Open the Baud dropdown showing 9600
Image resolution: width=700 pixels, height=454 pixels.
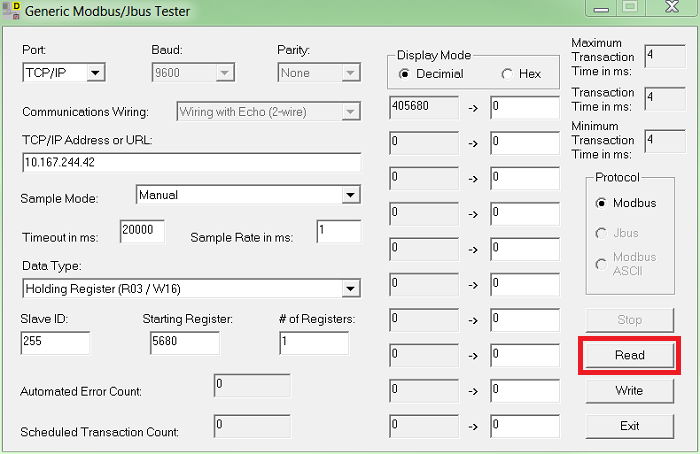click(x=193, y=72)
